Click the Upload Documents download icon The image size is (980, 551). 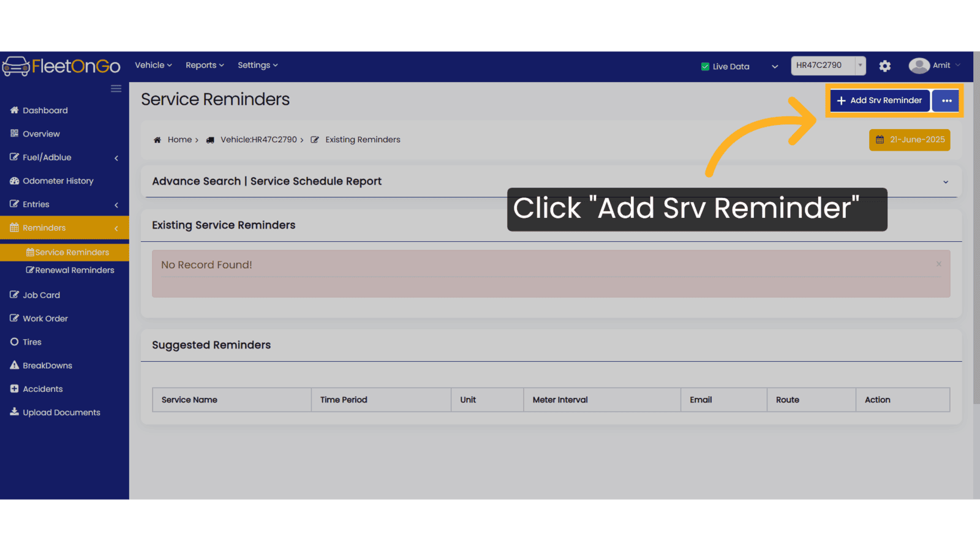[14, 412]
